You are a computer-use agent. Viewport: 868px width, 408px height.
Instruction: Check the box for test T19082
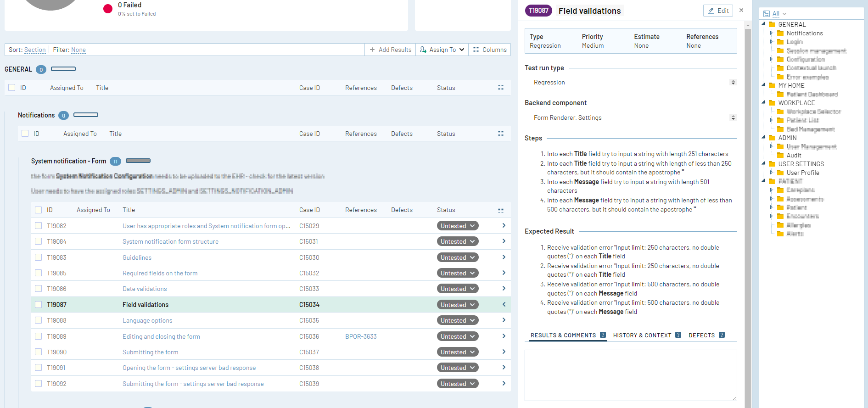tap(39, 226)
